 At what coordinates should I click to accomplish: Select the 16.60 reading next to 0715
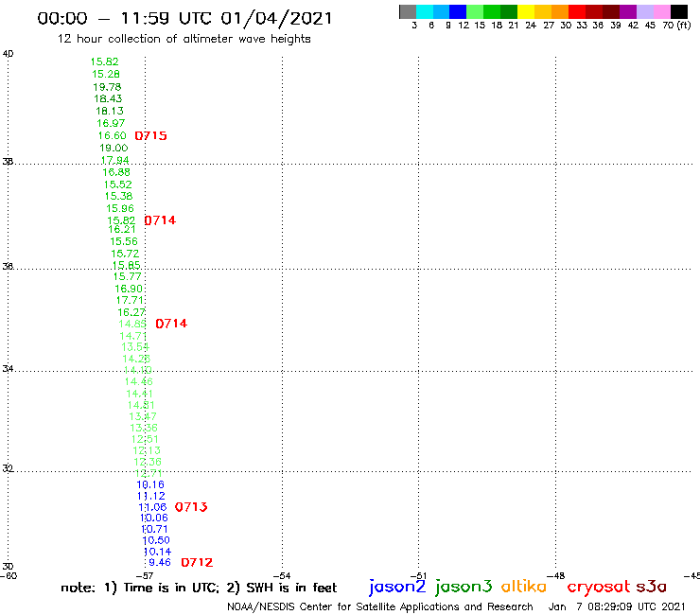(112, 136)
